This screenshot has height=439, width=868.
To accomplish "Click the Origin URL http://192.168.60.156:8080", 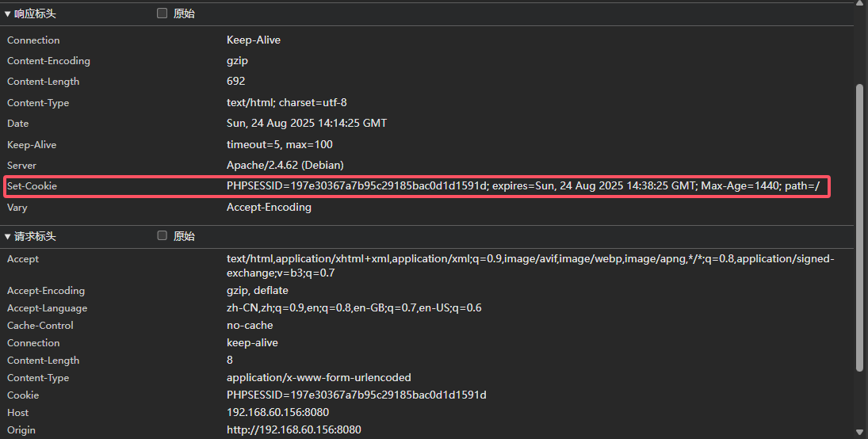I will pyautogui.click(x=293, y=430).
